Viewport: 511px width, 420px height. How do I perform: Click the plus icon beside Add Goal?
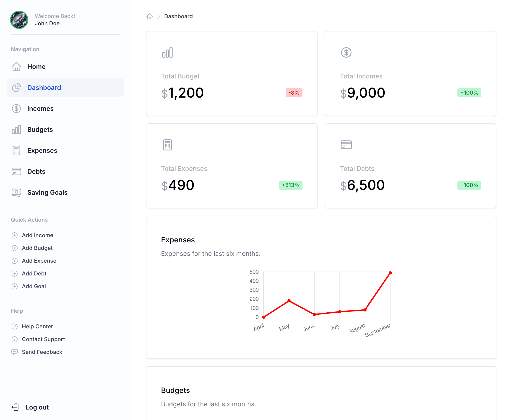pos(15,286)
